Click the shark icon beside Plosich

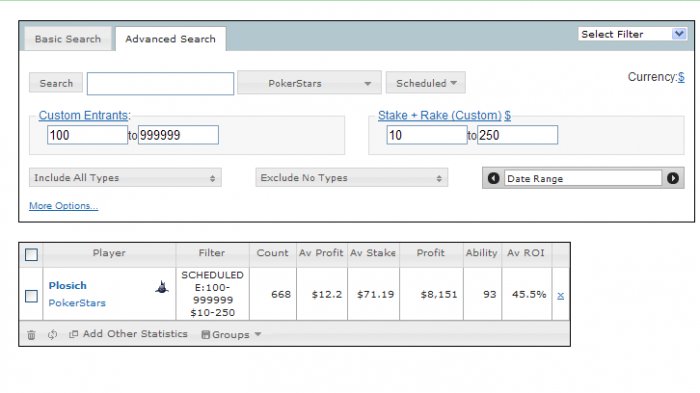[162, 287]
